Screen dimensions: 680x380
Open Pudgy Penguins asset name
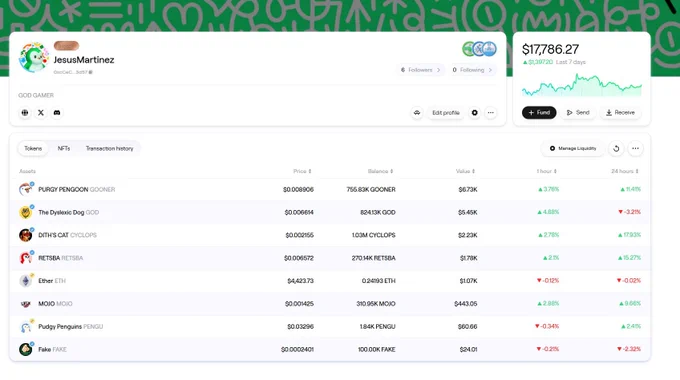60,327
